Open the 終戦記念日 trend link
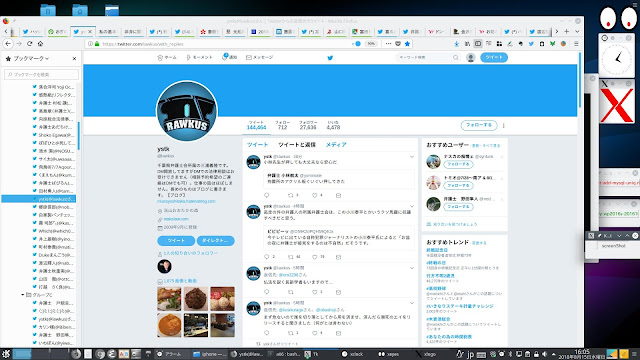 coord(437,250)
